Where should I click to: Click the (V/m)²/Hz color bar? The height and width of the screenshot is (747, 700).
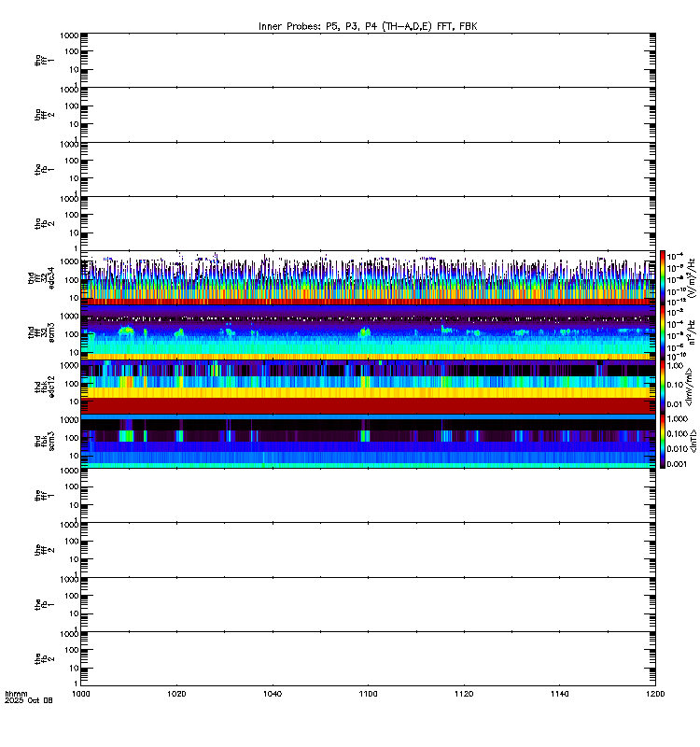click(x=663, y=277)
